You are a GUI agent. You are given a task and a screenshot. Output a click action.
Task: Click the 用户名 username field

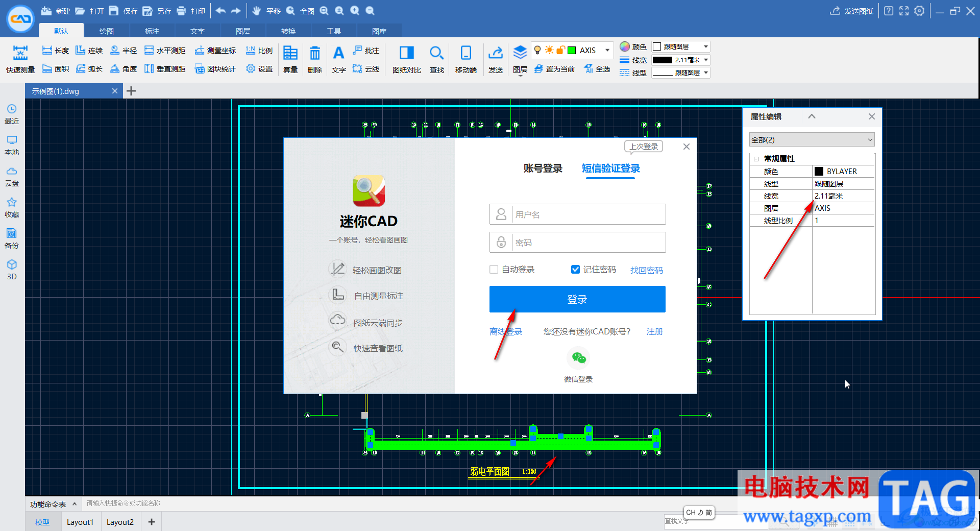point(577,214)
